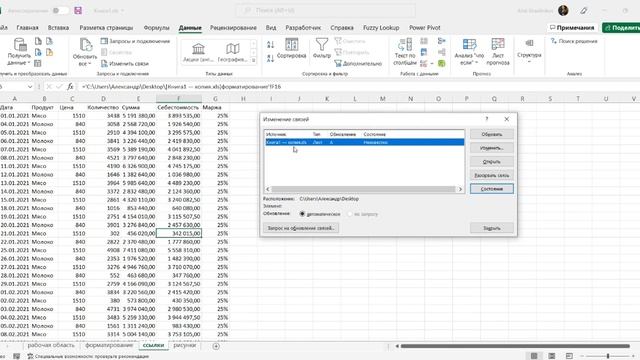Expand the data types gallery arrow
The image size is (640, 360).
pos(253,60)
